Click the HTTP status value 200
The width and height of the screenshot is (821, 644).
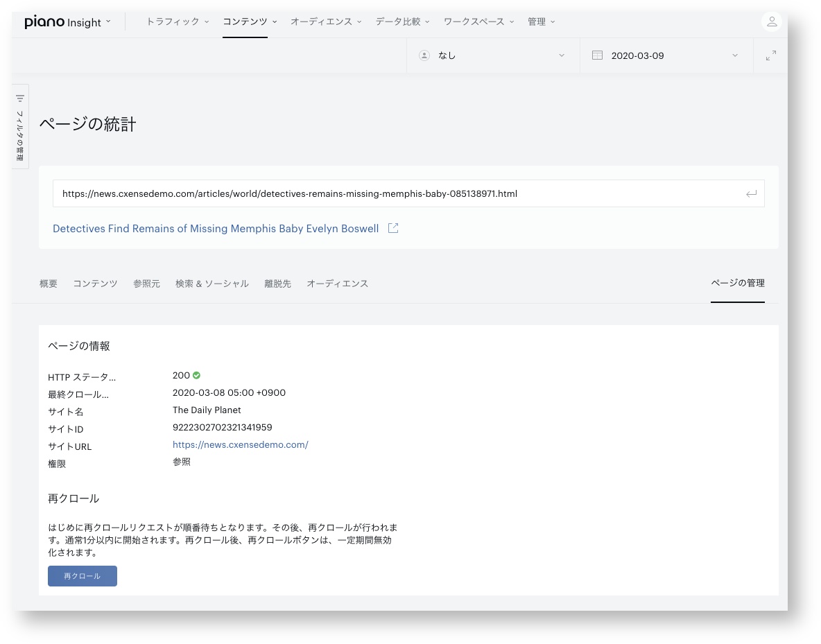[x=181, y=376]
